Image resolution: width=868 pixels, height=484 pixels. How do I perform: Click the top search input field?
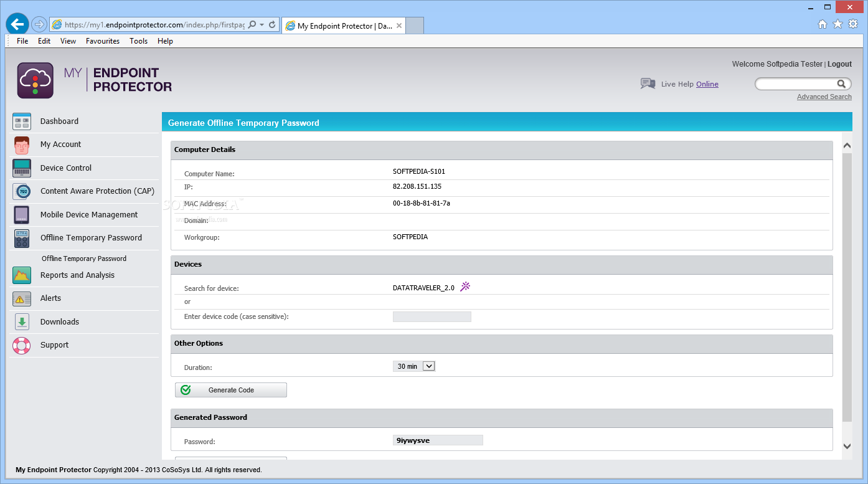pyautogui.click(x=796, y=83)
